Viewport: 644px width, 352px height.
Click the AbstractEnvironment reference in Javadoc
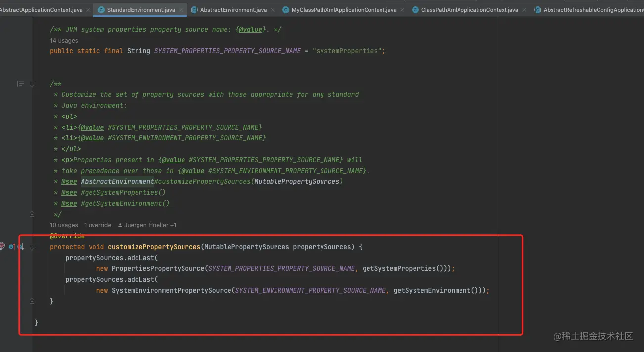[x=118, y=181]
